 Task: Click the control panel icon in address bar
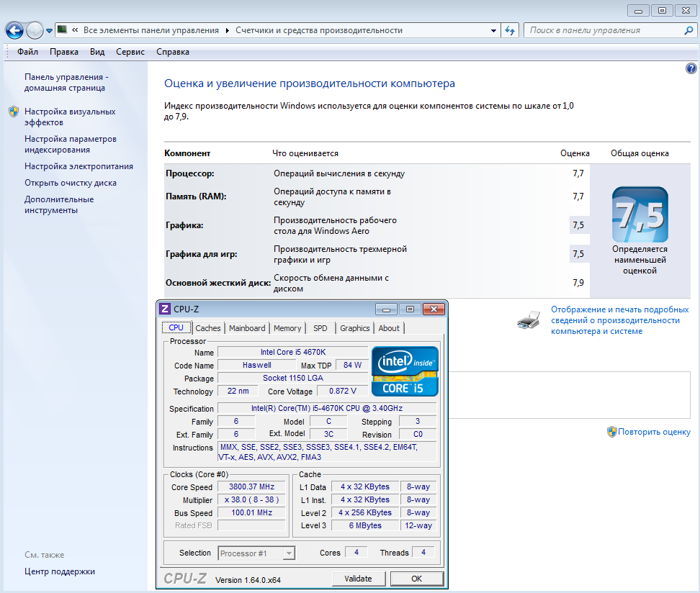(63, 30)
